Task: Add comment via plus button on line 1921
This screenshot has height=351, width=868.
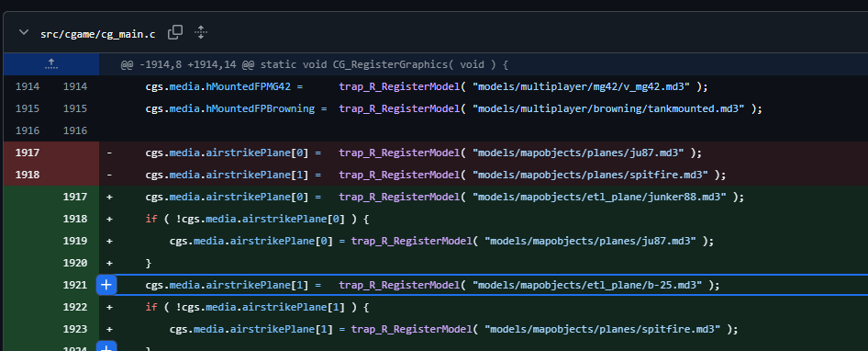Action: coord(106,285)
